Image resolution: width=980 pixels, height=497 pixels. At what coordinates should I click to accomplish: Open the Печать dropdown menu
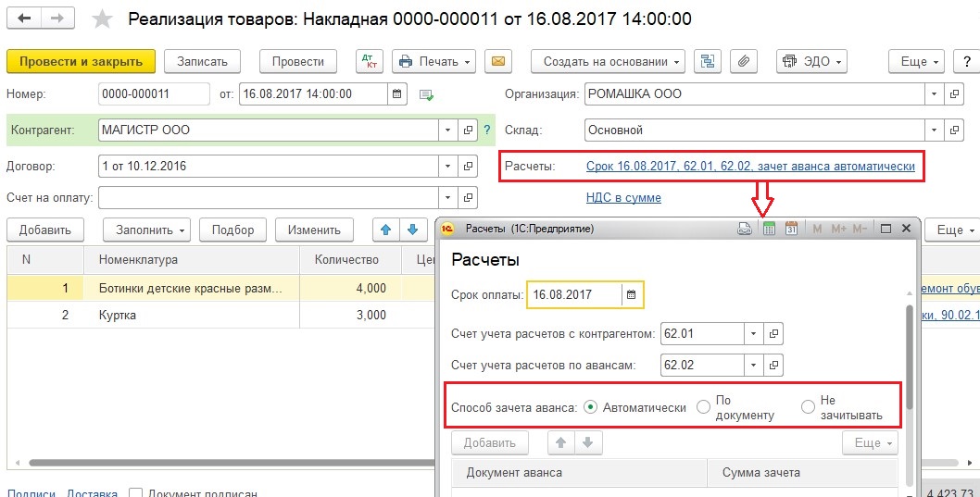coord(433,61)
